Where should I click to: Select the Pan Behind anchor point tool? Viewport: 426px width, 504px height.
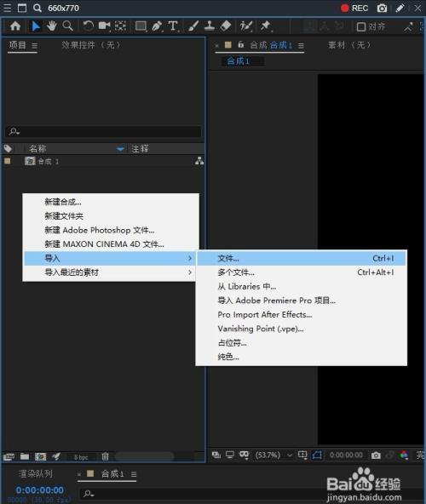[x=120, y=26]
